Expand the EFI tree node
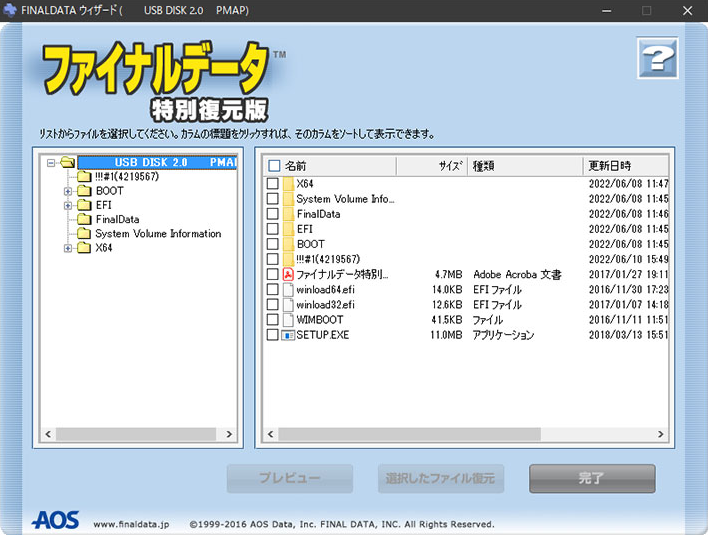This screenshot has height=535, width=708. (68, 205)
